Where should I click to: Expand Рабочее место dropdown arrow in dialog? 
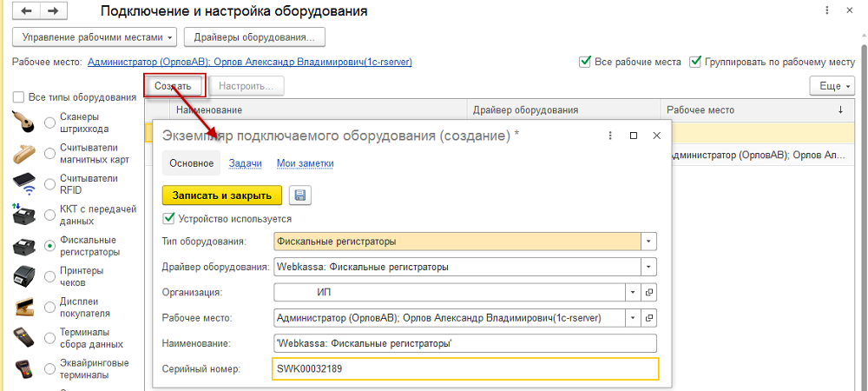tap(633, 318)
